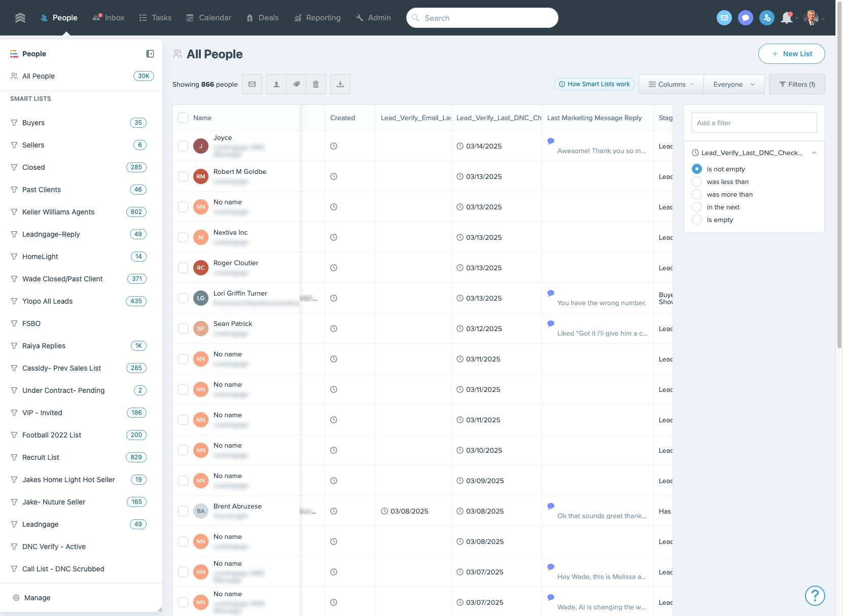Click the New List button
The image size is (843, 616).
click(x=791, y=54)
